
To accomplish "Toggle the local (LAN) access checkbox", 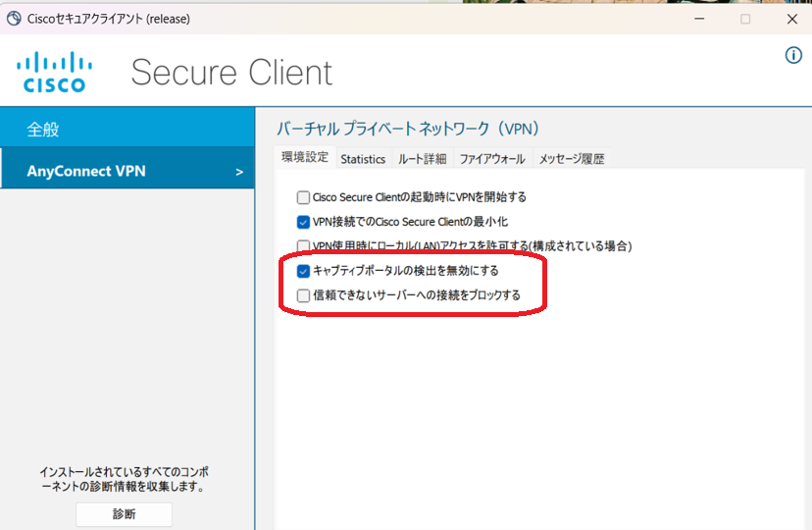I will coord(304,246).
